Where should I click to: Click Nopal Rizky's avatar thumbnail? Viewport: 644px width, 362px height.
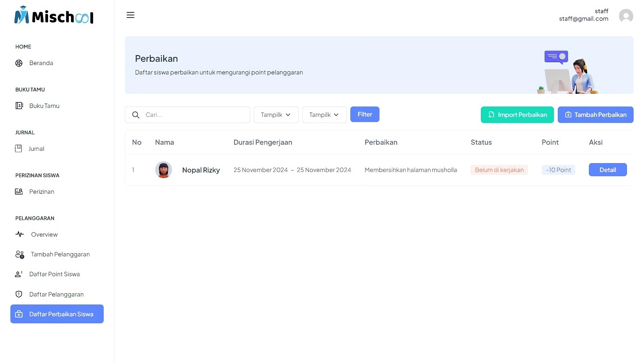[x=164, y=170]
